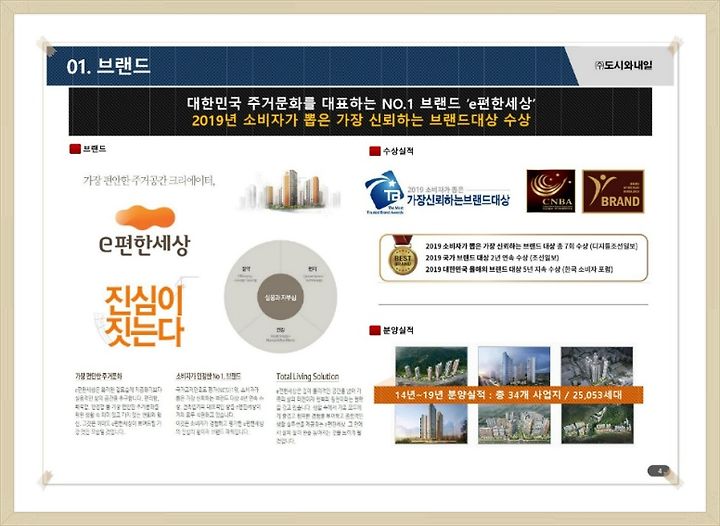The height and width of the screenshot is (526, 720).
Task: Open the dark aerial complex thumbnail above the banner
Action: coord(597,366)
